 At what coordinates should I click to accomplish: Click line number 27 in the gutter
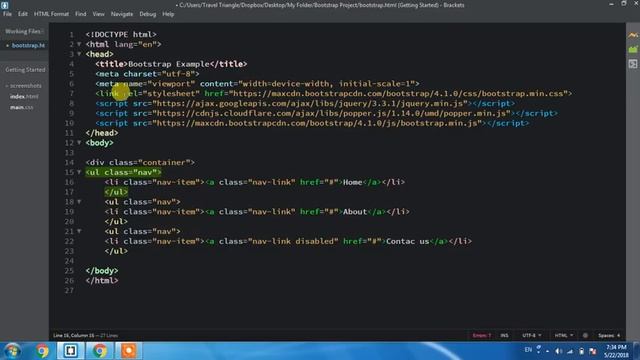click(69, 290)
